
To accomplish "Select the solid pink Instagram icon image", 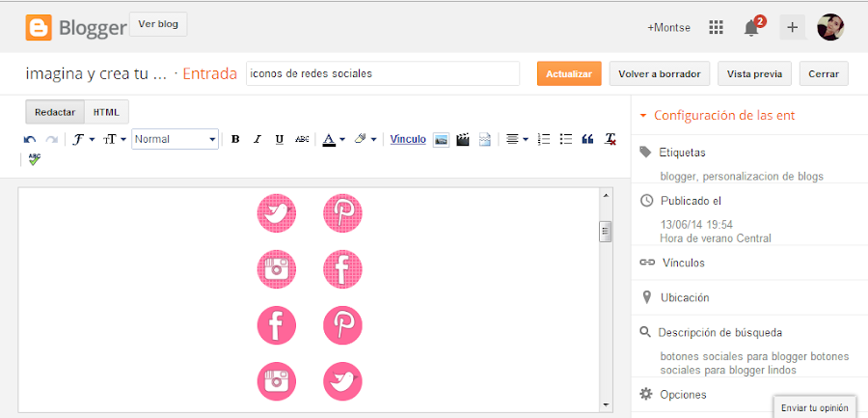I will [276, 381].
